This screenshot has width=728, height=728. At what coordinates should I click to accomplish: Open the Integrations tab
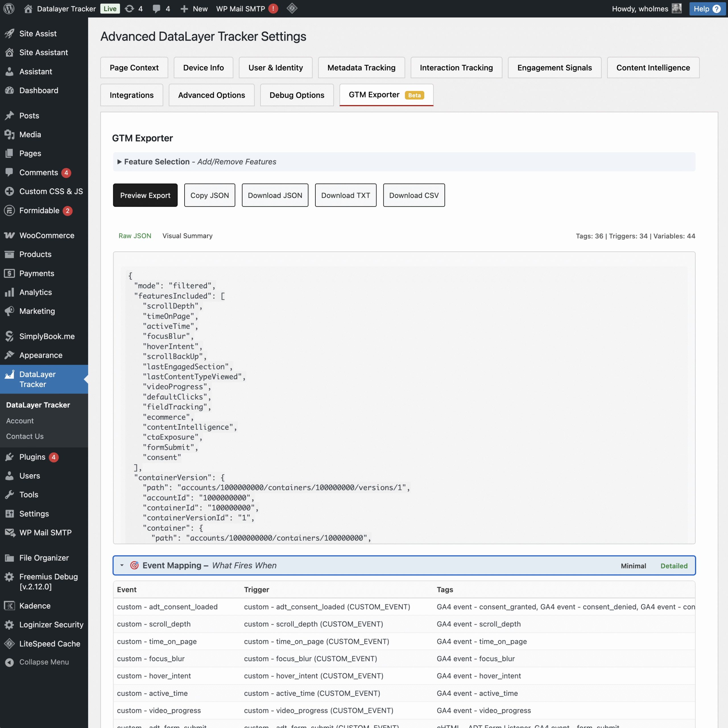(x=131, y=95)
